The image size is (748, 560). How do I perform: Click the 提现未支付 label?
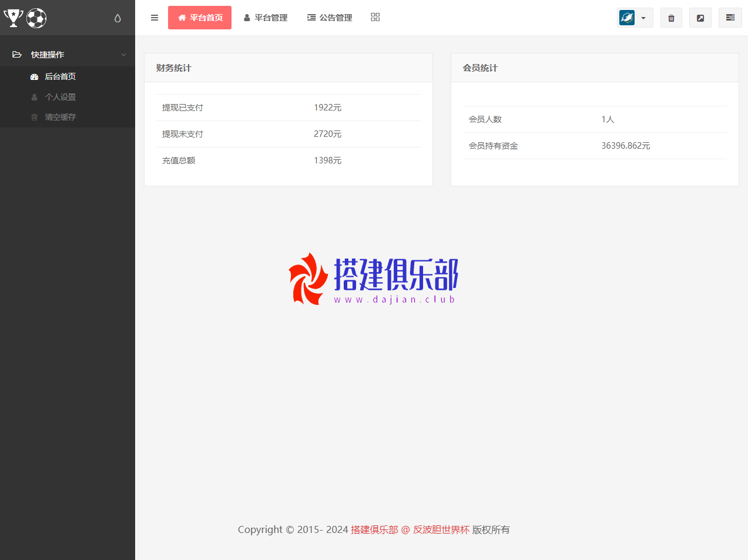pos(183,134)
